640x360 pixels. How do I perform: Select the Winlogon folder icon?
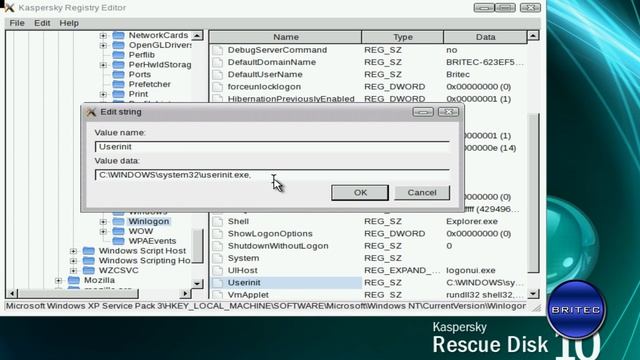pos(118,221)
